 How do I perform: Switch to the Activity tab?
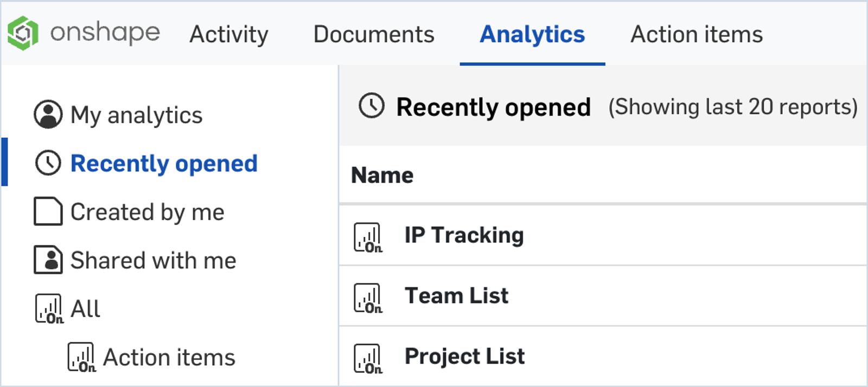click(228, 35)
